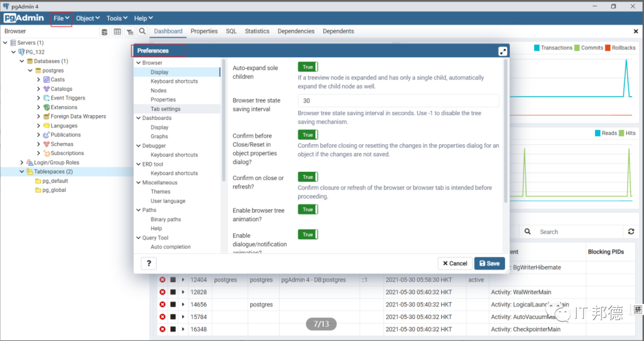The height and width of the screenshot is (341, 644).
Task: Toggle Auto-expand sole children switch
Action: (x=308, y=67)
